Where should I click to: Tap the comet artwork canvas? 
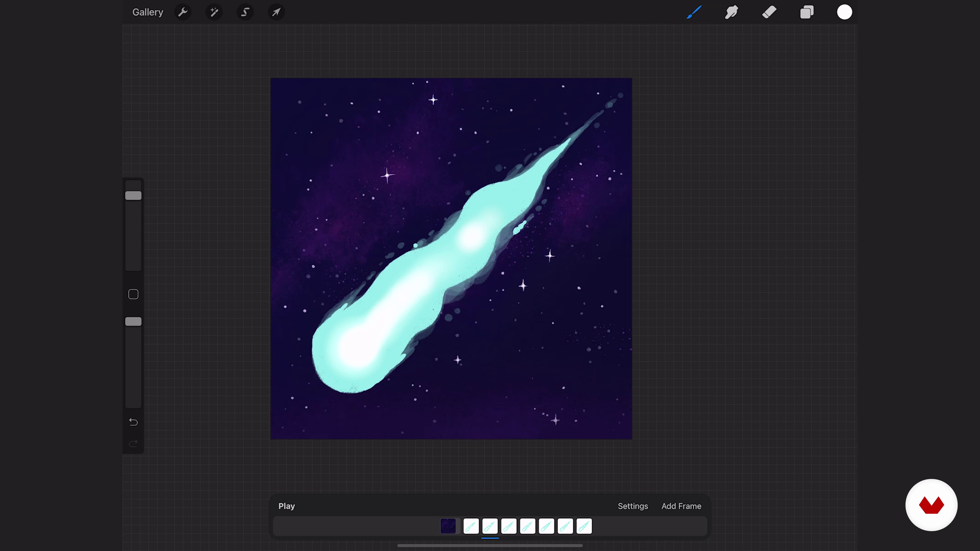[x=451, y=259]
